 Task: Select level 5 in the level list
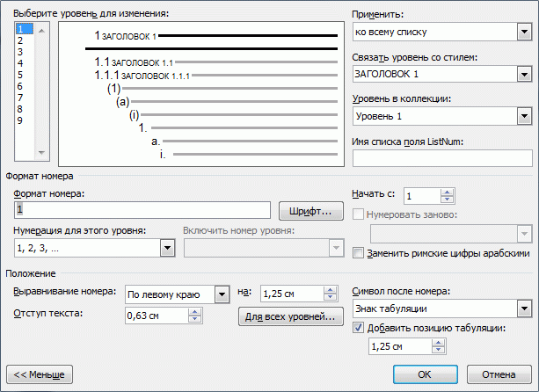(20, 75)
